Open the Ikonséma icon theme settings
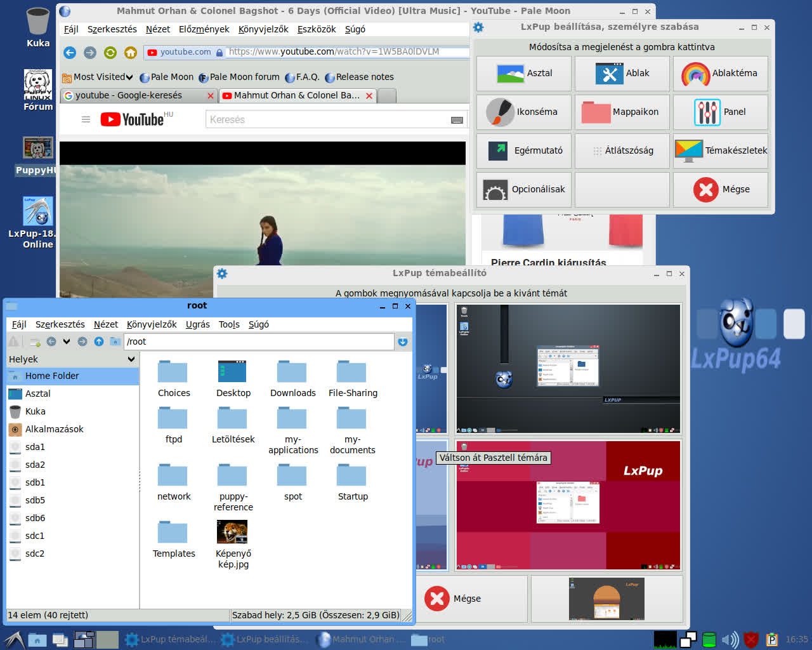Viewport: 812px width, 650px height. (x=524, y=112)
